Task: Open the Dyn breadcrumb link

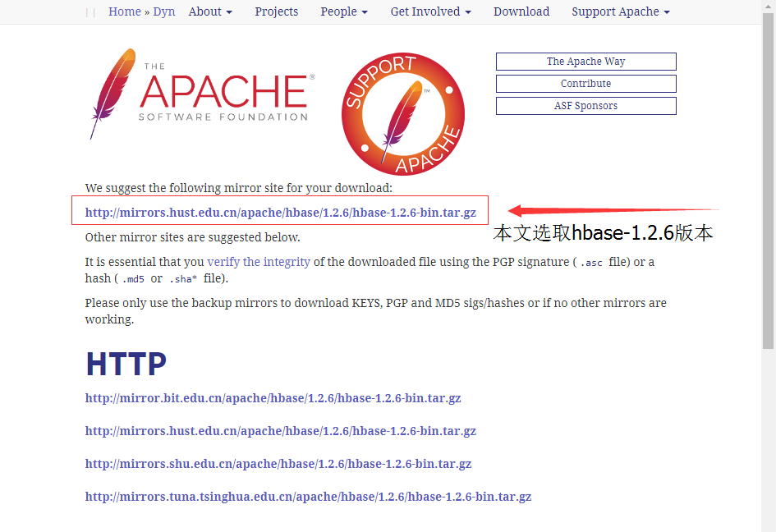Action: (163, 11)
